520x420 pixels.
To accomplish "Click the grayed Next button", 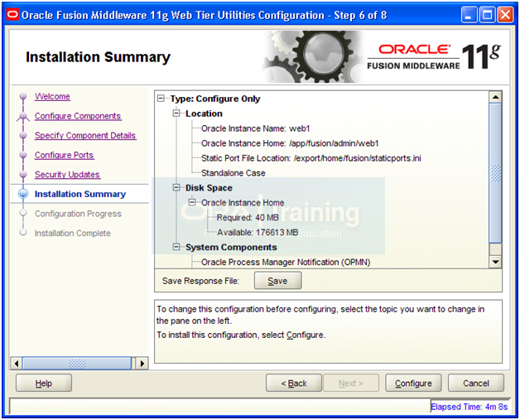I will (x=351, y=384).
